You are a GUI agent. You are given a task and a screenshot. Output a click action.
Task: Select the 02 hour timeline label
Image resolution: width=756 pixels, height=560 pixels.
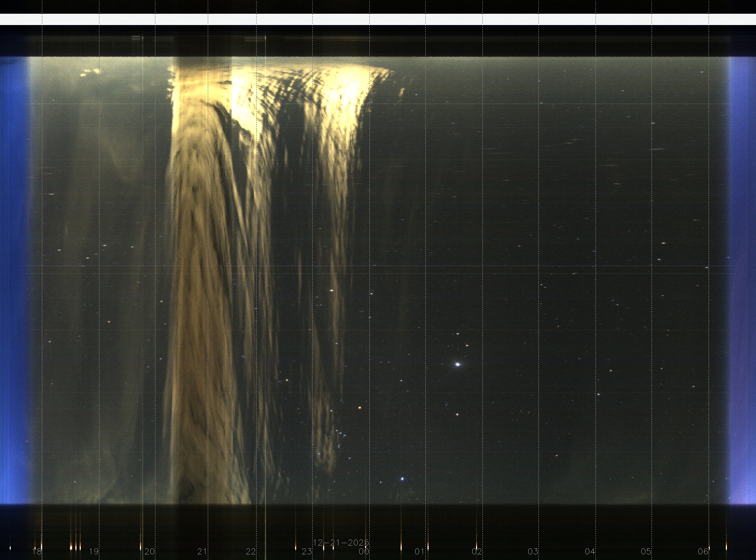pos(477,552)
